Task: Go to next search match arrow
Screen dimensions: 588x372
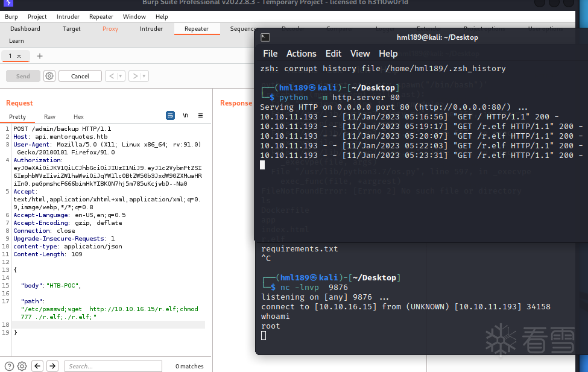Action: coord(53,366)
